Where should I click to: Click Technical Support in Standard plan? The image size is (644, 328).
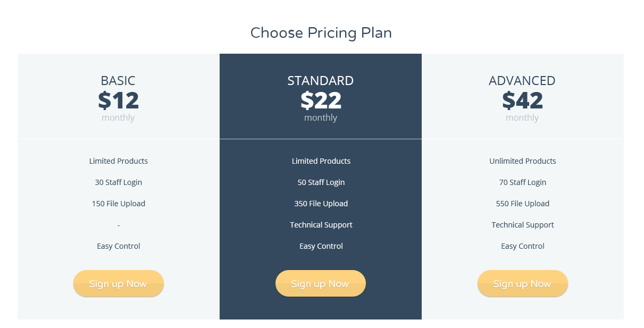[x=321, y=225]
